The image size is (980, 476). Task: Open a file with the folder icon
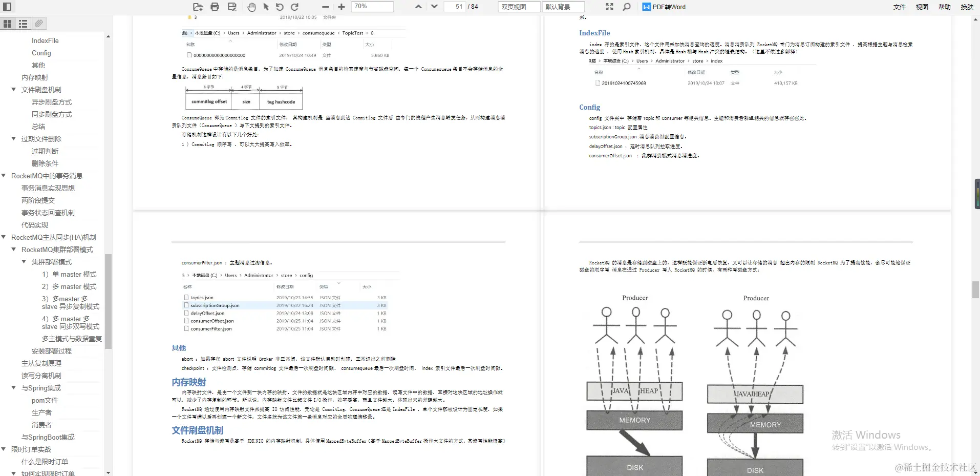[x=198, y=7]
